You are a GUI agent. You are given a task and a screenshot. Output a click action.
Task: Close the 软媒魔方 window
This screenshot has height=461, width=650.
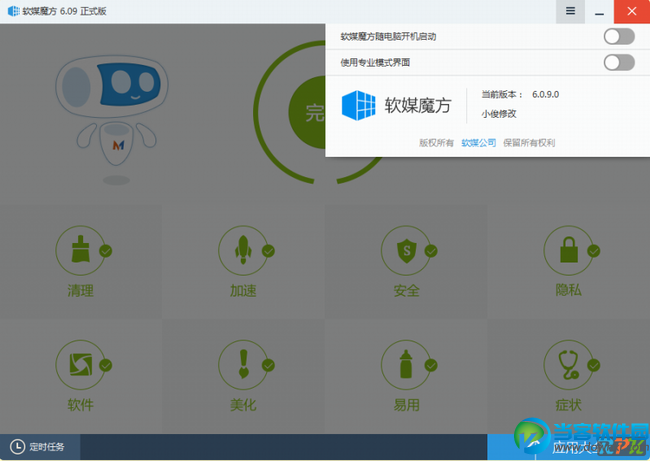pyautogui.click(x=632, y=11)
